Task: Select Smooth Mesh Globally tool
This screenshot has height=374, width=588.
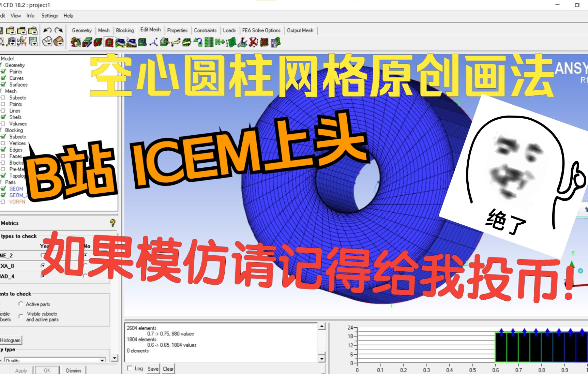Action: [120, 42]
